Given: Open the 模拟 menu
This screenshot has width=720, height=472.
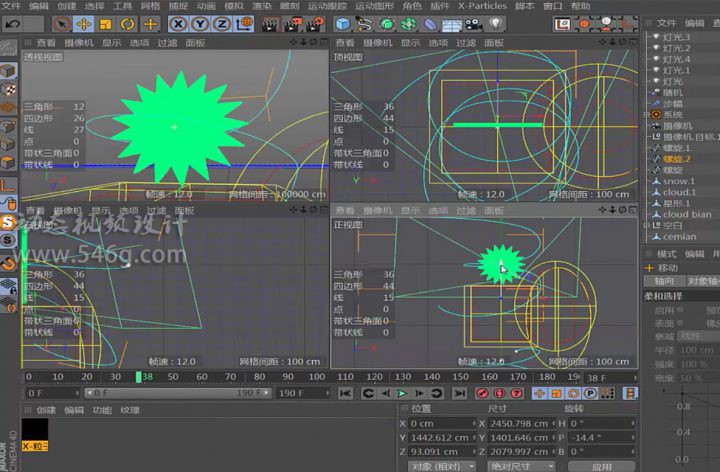Looking at the screenshot, I should (234, 6).
